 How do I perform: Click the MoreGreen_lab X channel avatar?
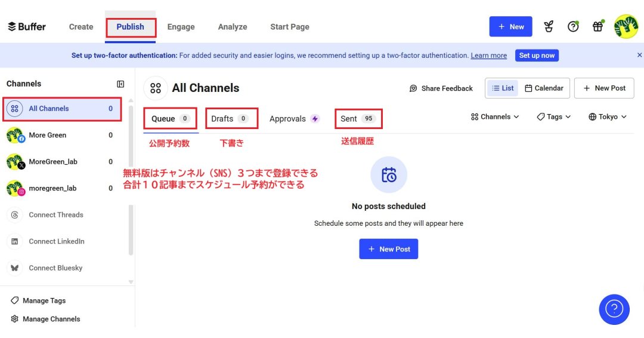coord(15,162)
